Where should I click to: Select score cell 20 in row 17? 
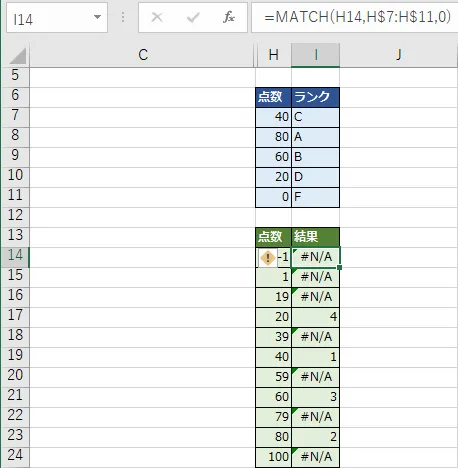273,317
